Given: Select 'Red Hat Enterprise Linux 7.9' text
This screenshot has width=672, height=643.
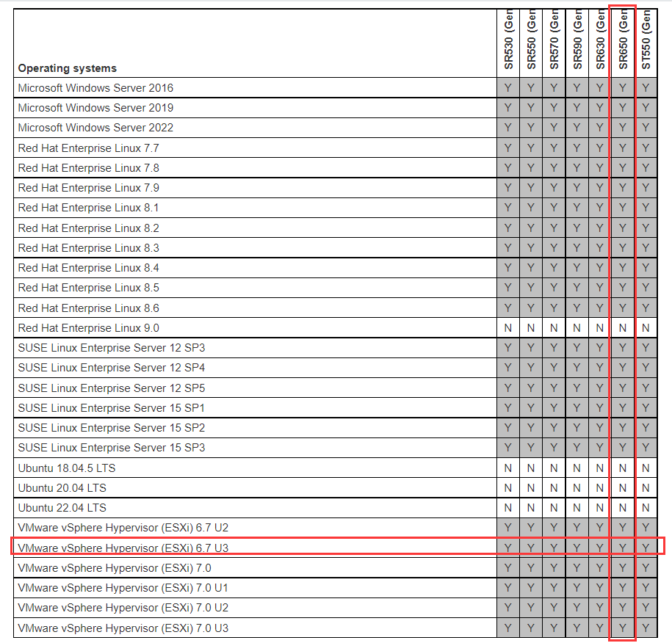Looking at the screenshot, I should 88,188.
